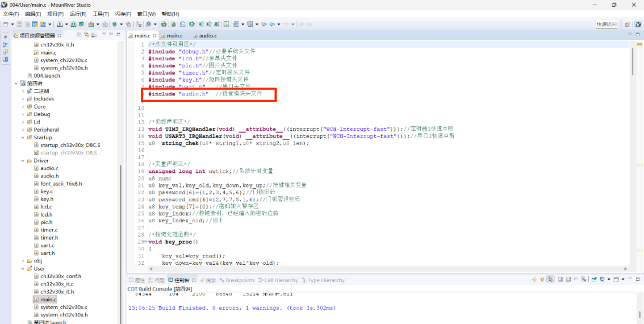Toggle the highlighted console pin button
644x324 pixels.
(550, 279)
